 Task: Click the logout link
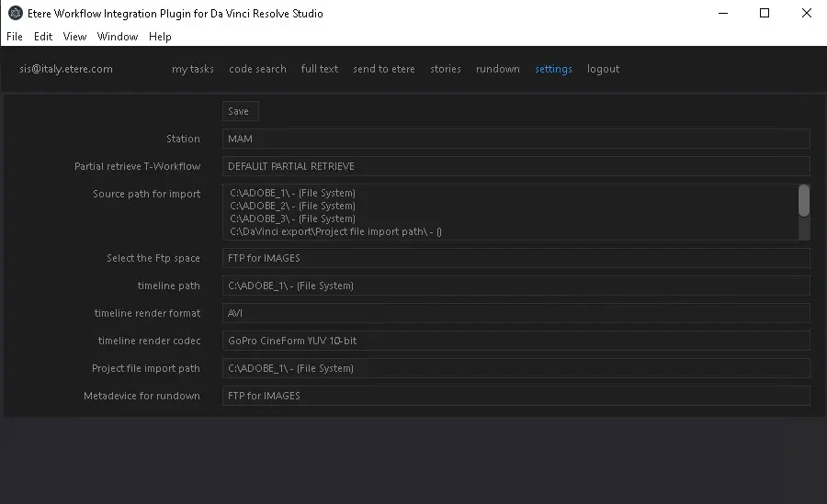[x=603, y=69]
